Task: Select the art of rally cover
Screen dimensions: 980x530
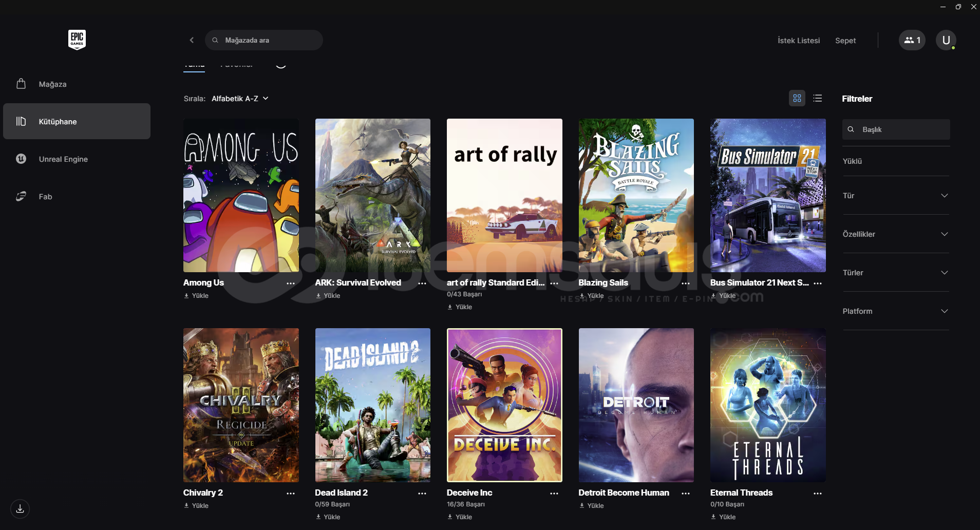Action: (504, 196)
